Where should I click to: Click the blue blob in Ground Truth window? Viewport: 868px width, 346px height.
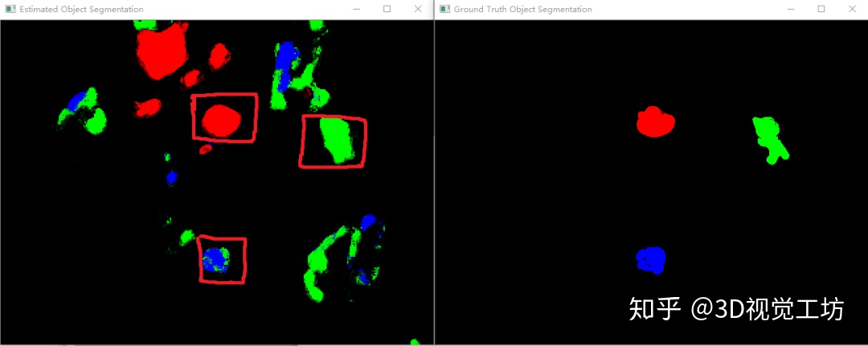(651, 260)
